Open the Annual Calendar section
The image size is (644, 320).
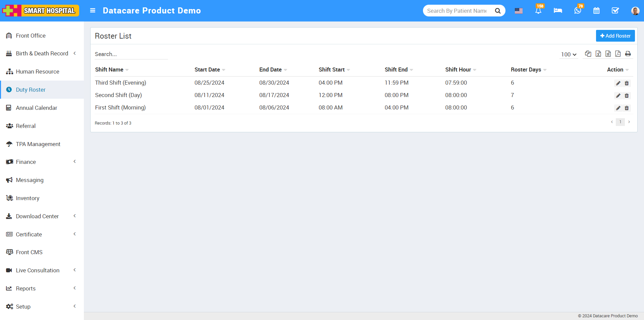[37, 108]
